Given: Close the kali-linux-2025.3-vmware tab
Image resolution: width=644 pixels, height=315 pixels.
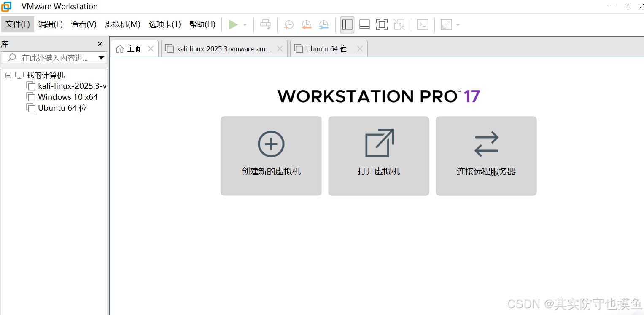Looking at the screenshot, I should [x=280, y=49].
